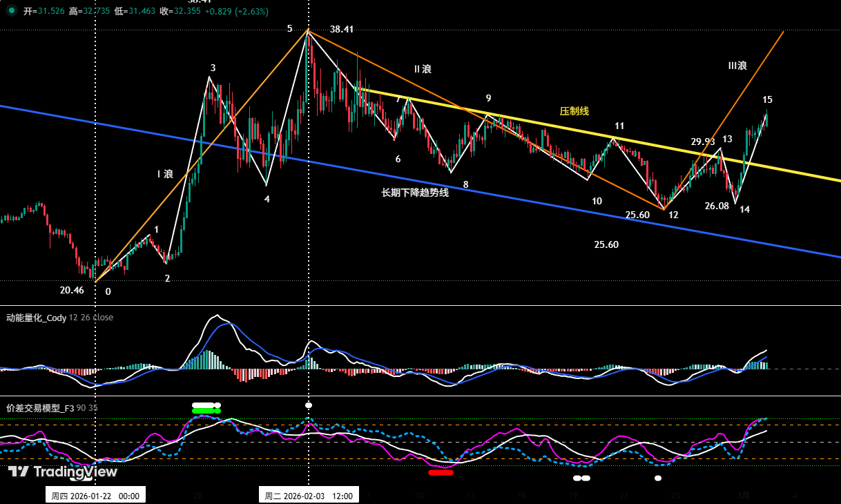Click the 20.46 bottom price label

[71, 290]
